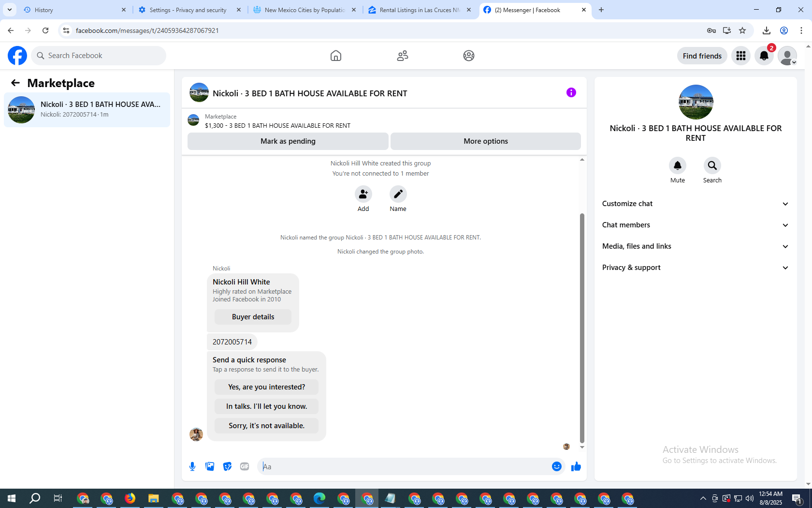Screen dimensions: 812x508
Task: Open Windows notification center
Action: 797,498
